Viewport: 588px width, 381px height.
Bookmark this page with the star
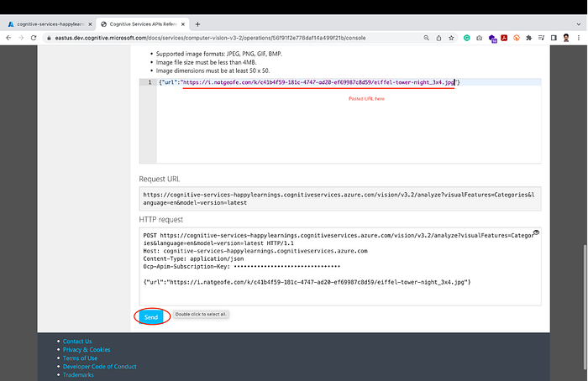451,38
